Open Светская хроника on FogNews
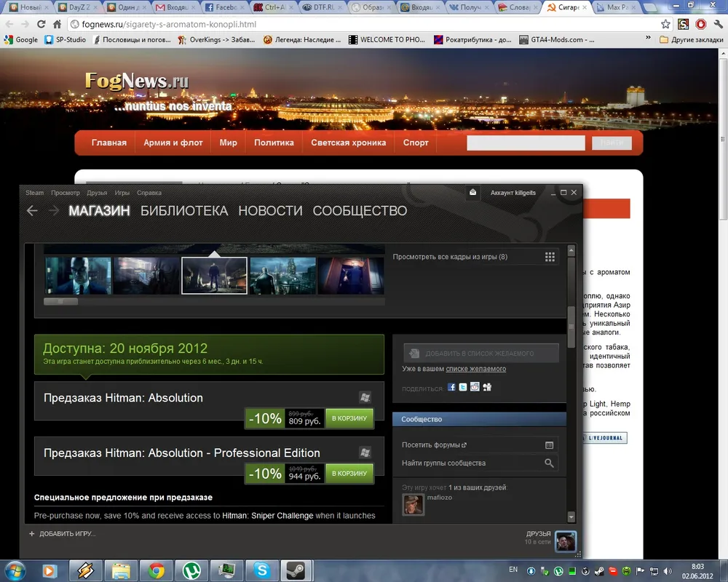 348,143
